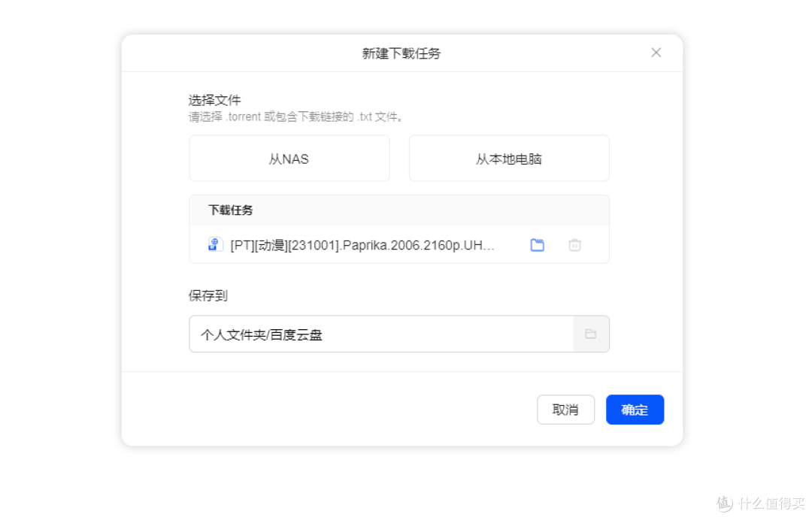The image size is (812, 520).
Task: Select 从NAS as the file source
Action: pyautogui.click(x=289, y=158)
